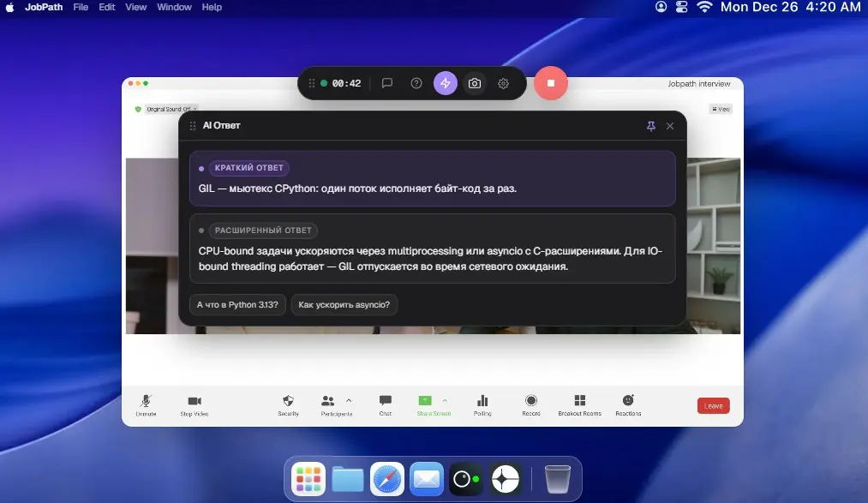Expand the arrow next to Participants

tap(349, 400)
